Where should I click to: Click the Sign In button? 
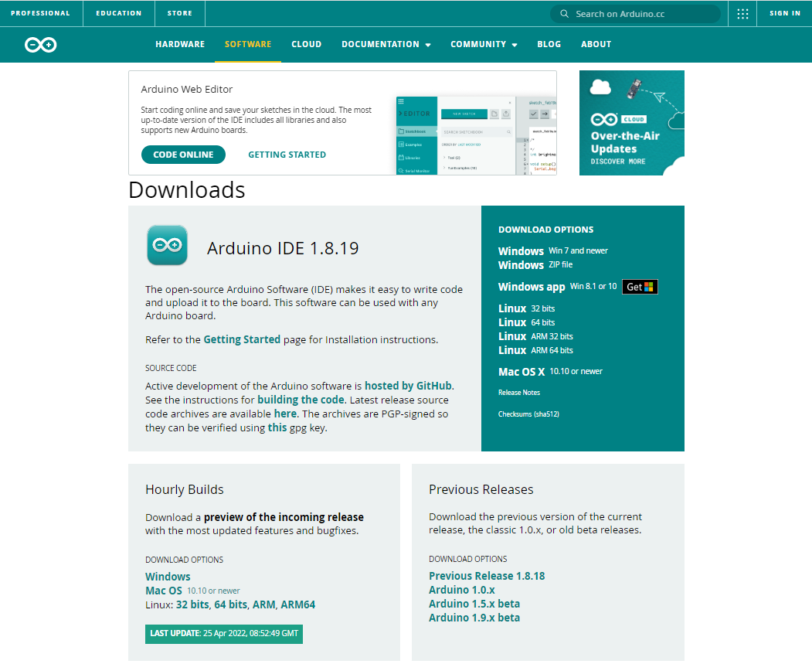[785, 13]
